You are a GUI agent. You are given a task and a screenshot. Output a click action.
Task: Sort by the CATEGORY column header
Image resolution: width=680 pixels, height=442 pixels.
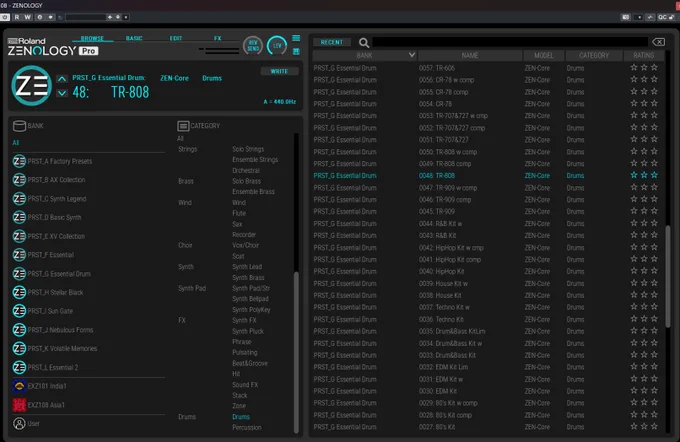coord(594,56)
